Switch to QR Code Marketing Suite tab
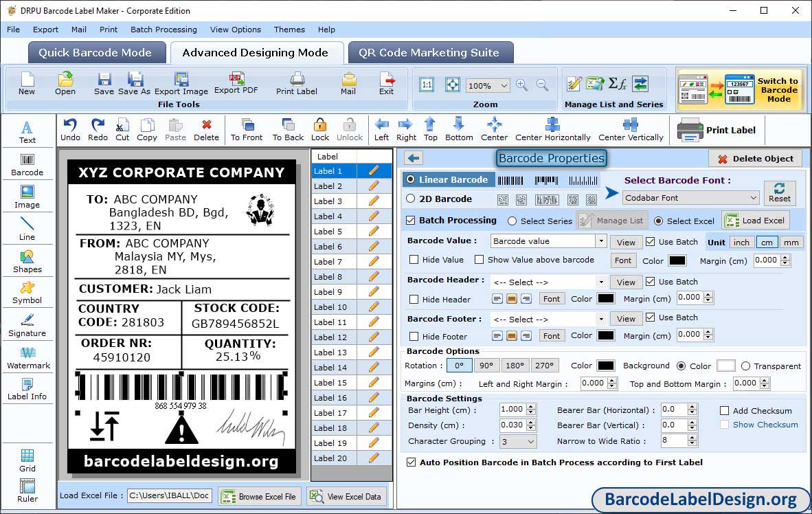 pyautogui.click(x=429, y=52)
